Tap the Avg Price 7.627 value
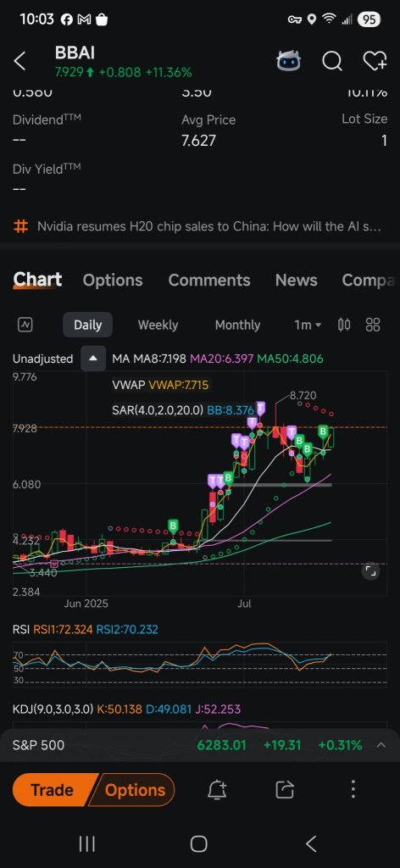 click(x=198, y=141)
